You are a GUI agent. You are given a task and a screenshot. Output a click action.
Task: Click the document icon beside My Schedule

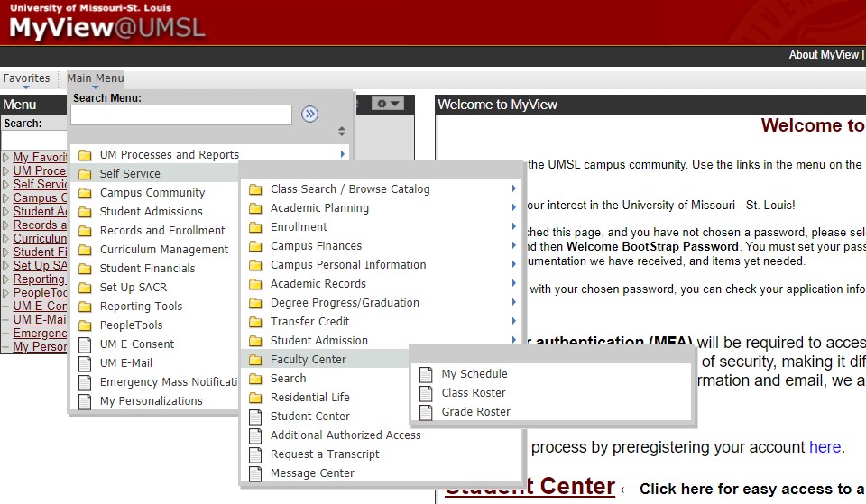pos(427,374)
